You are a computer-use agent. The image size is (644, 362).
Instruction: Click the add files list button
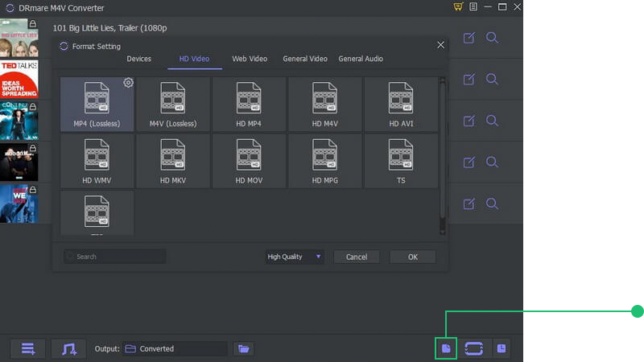[x=28, y=349]
